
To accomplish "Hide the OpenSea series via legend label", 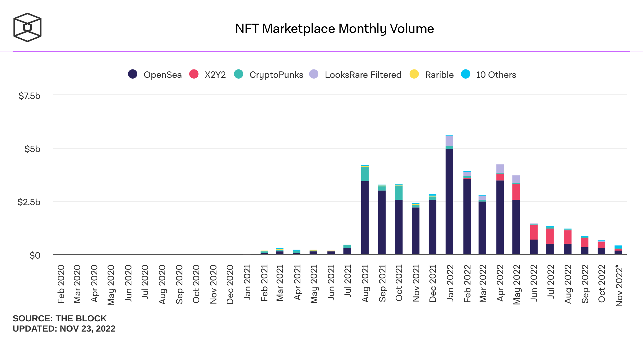I will tap(163, 75).
